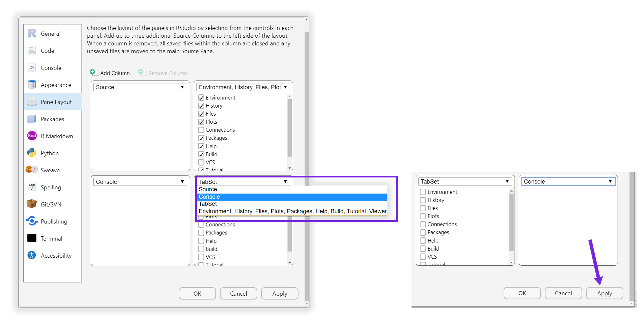Viewport: 644px width, 324px height.
Task: Uncheck Packages in the upper tab list
Action: coord(201,138)
